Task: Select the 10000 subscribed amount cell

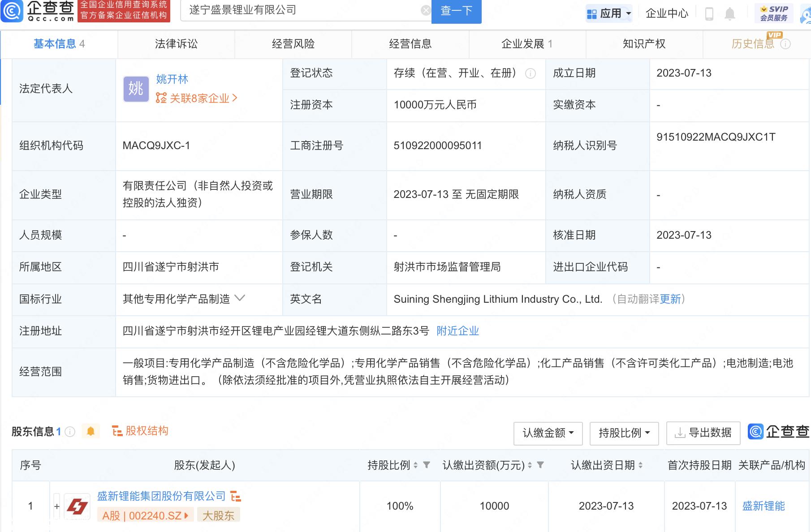Action: [494, 506]
